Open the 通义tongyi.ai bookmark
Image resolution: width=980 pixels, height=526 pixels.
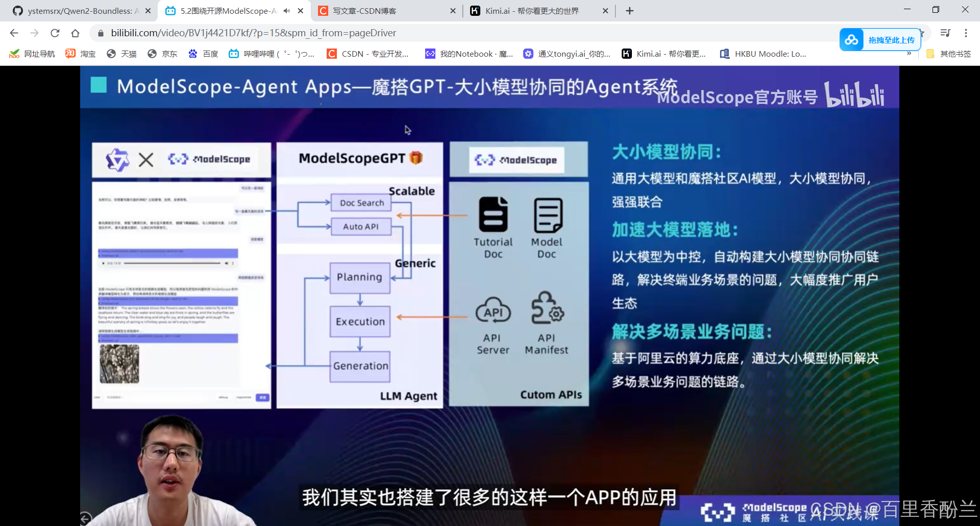point(567,54)
